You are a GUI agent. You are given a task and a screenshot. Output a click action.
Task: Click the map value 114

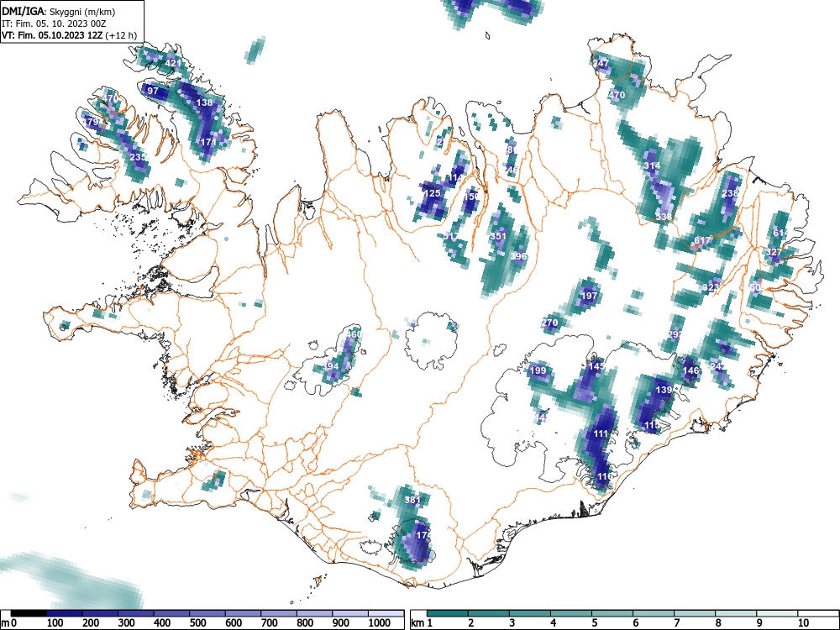click(456, 178)
